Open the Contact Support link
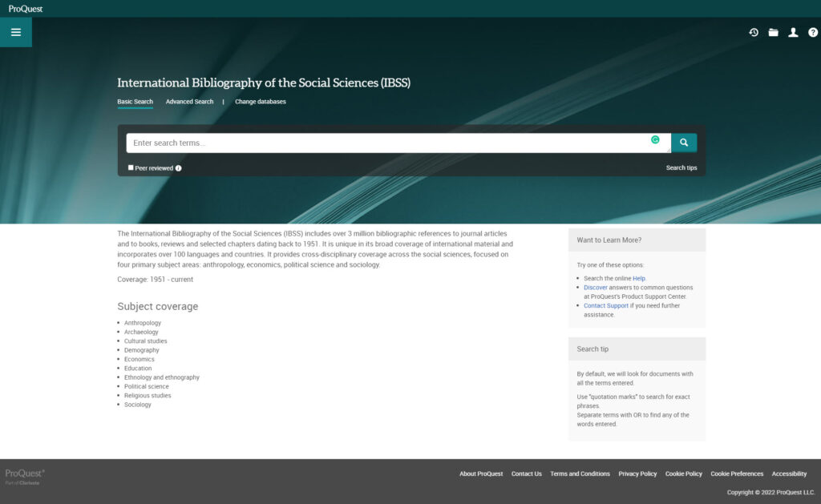The width and height of the screenshot is (821, 504). click(x=605, y=305)
